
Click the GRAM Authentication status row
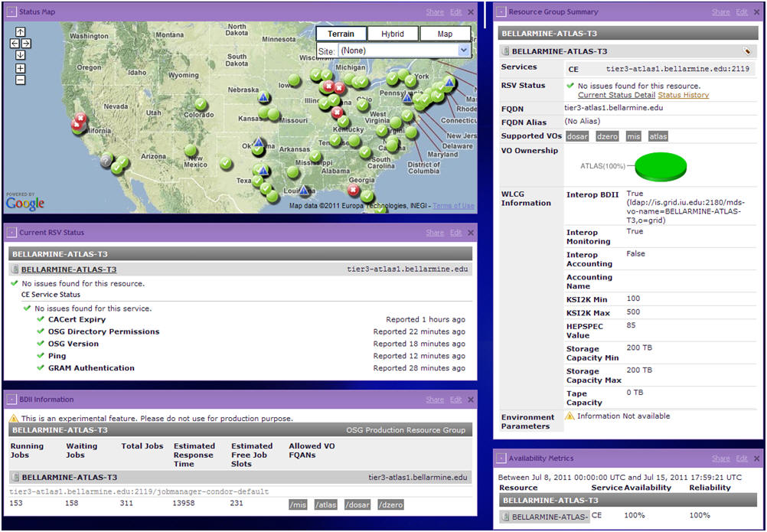coord(251,368)
